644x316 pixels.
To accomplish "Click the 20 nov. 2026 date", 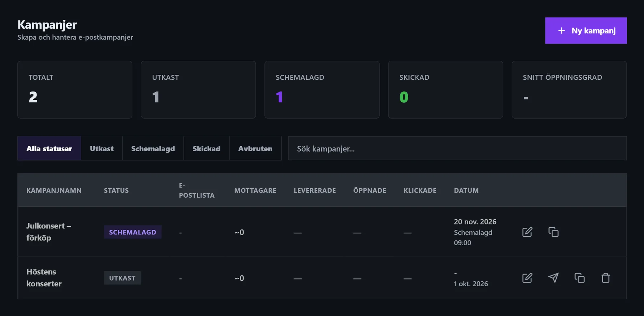I will point(475,222).
